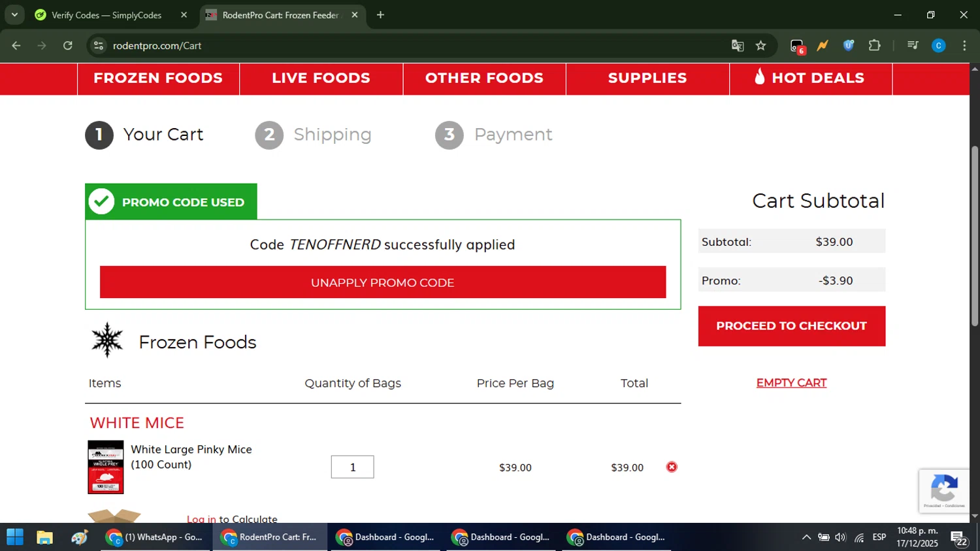The image size is (980, 551).
Task: Reload the RodentPro cart page
Action: [x=68, y=46]
